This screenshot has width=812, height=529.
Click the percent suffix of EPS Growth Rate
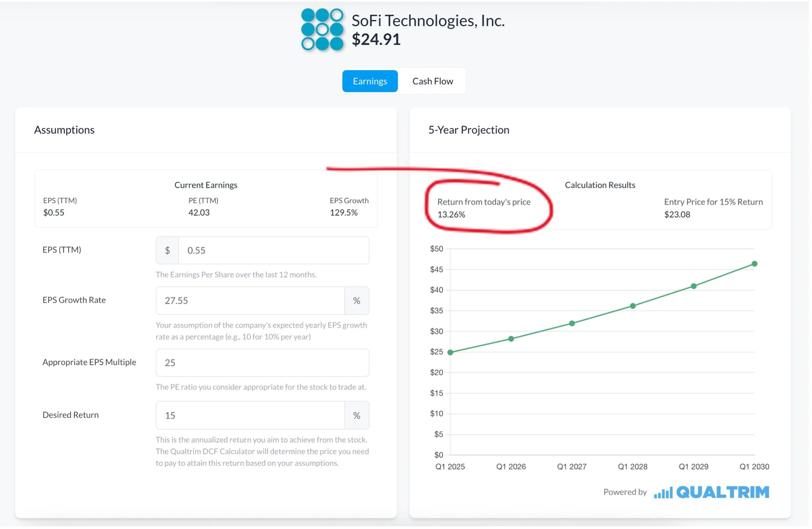[x=357, y=301]
